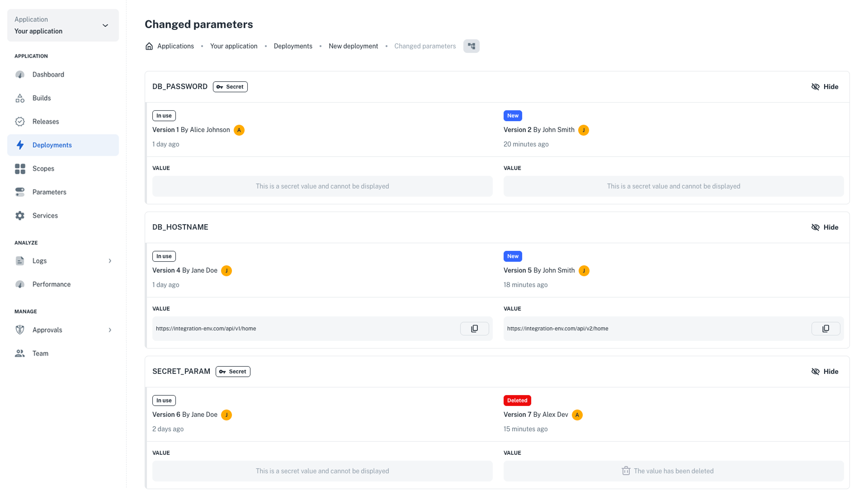This screenshot has width=868, height=495.
Task: Click the home icon in breadcrumbs
Action: pos(149,46)
